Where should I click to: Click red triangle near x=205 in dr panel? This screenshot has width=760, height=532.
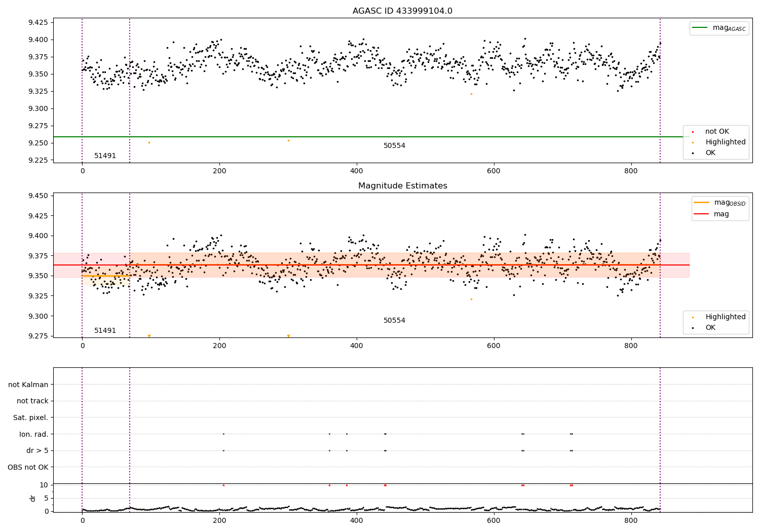pos(223,485)
